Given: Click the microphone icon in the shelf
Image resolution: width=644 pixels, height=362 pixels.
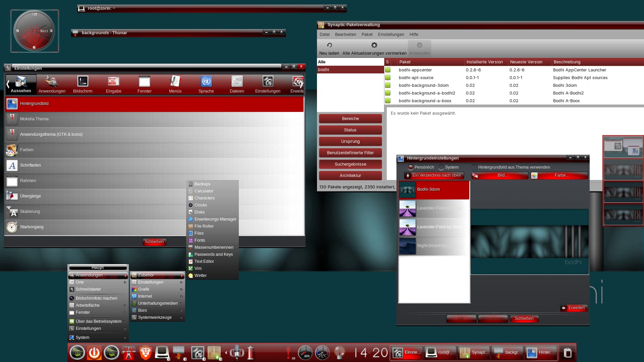Looking at the screenshot, I should coord(237,352).
